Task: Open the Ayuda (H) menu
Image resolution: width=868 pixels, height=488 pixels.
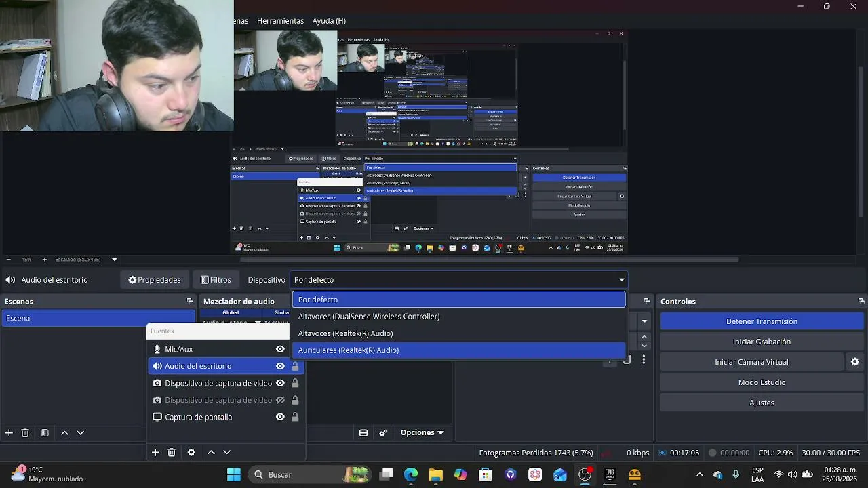Action: click(329, 21)
